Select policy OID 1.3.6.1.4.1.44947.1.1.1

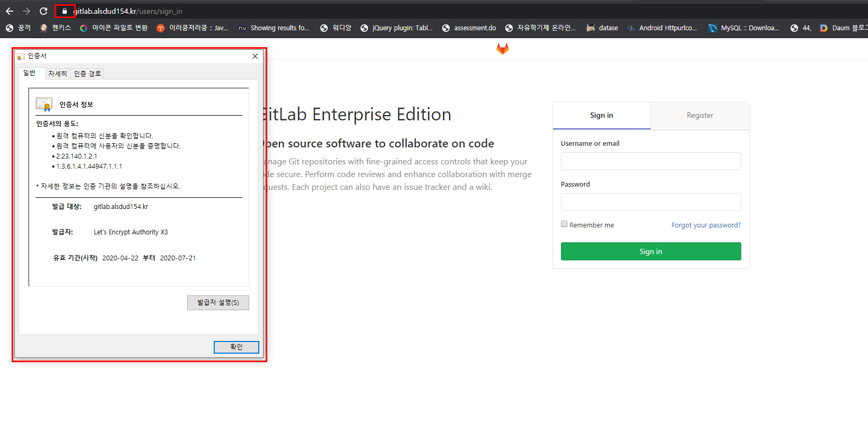[x=89, y=166]
